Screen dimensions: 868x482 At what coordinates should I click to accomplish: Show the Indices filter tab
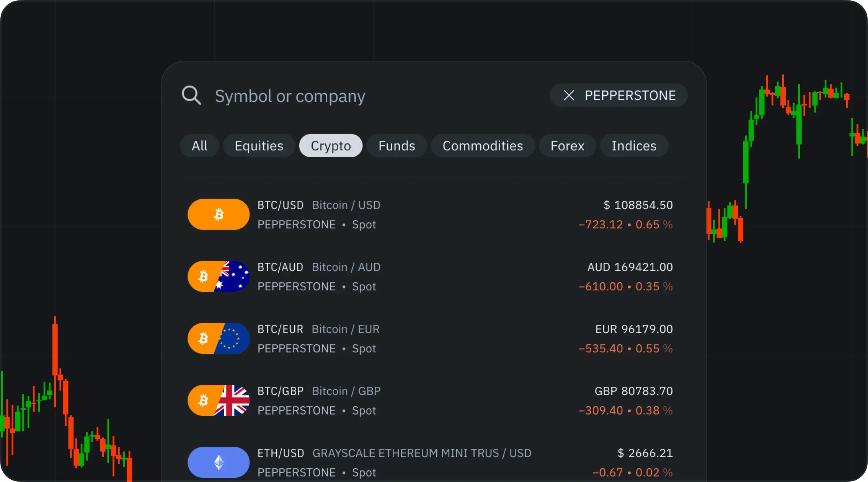(x=634, y=146)
